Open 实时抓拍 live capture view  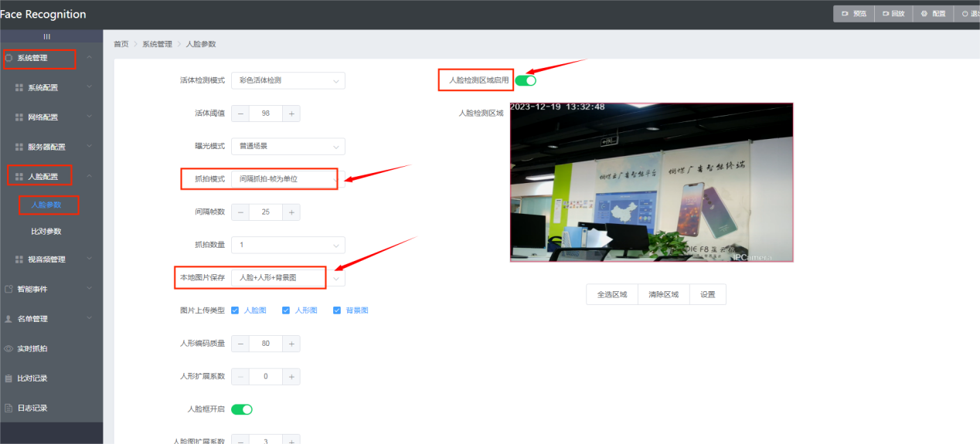tap(32, 349)
